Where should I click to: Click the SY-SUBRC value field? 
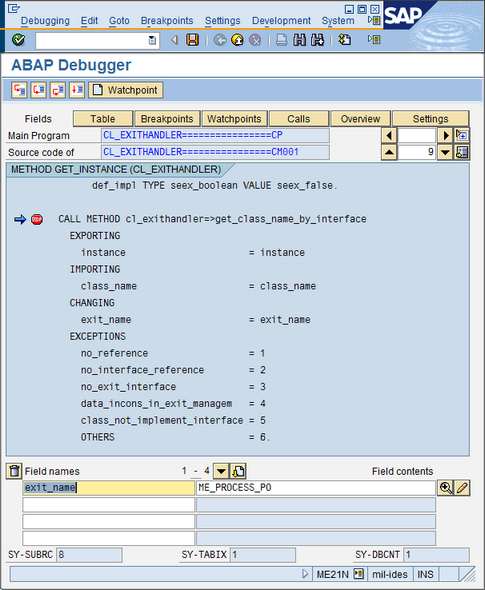(x=89, y=555)
